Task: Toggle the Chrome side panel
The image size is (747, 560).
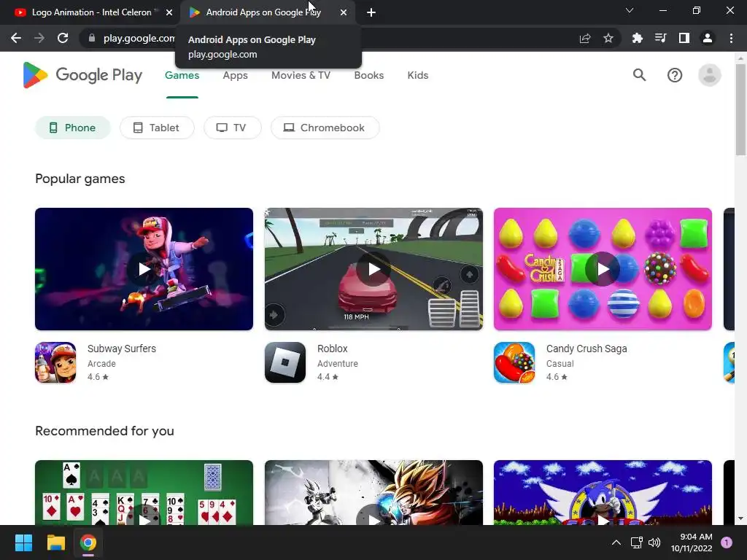Action: click(x=684, y=38)
